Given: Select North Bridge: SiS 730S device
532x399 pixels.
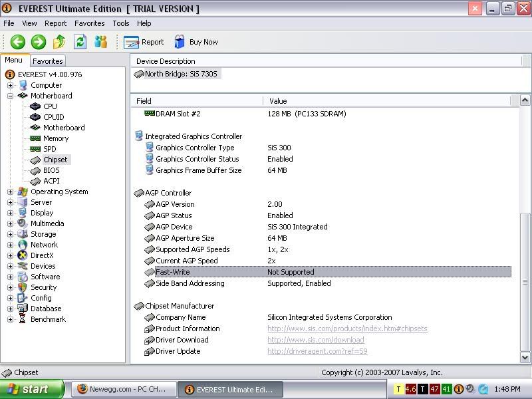Looking at the screenshot, I should (177, 74).
